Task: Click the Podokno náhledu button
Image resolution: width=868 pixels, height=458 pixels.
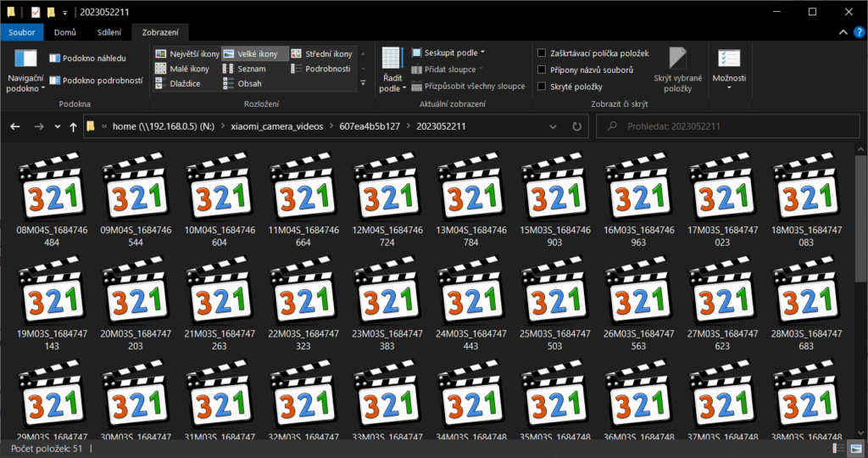Action: (x=88, y=59)
